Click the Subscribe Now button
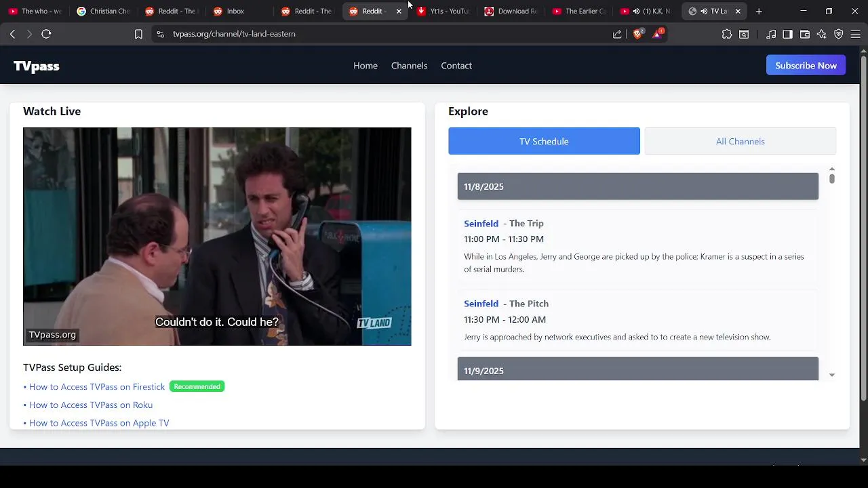Screen dimensions: 868x488 pos(806,66)
